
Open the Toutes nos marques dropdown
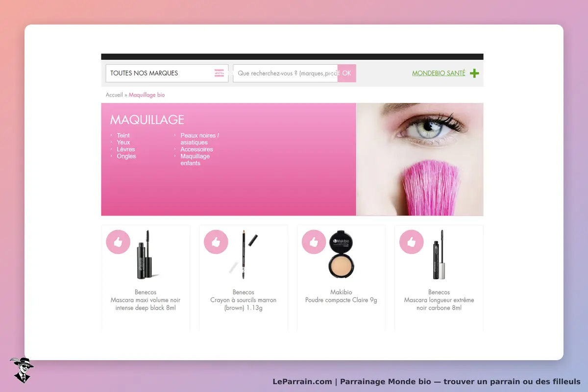pyautogui.click(x=167, y=73)
